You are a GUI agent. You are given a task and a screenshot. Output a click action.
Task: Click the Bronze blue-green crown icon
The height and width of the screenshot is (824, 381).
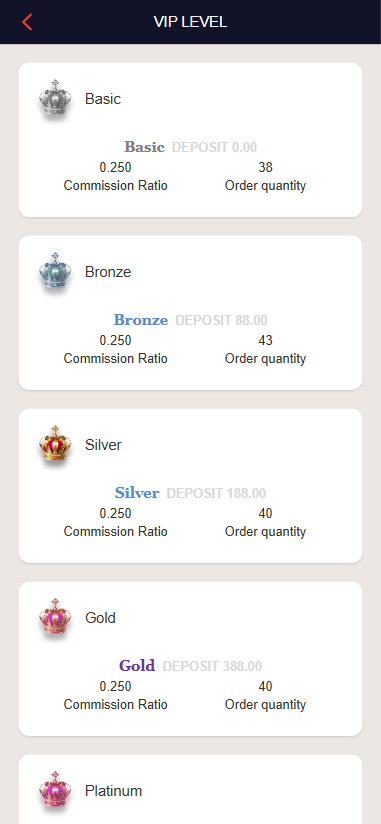(x=55, y=271)
